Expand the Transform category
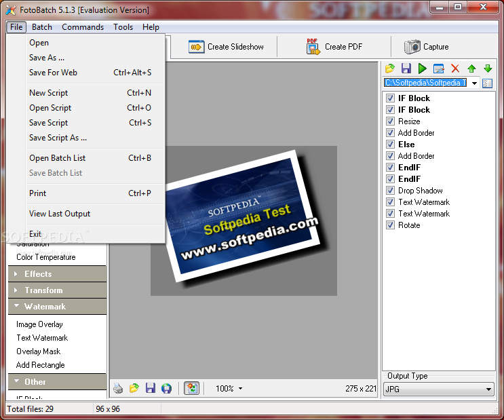 (57, 290)
